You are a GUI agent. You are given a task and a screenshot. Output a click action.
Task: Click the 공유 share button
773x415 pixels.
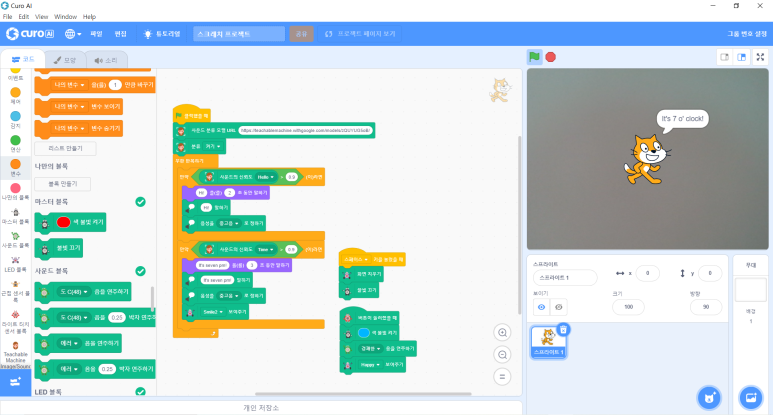[x=301, y=34]
